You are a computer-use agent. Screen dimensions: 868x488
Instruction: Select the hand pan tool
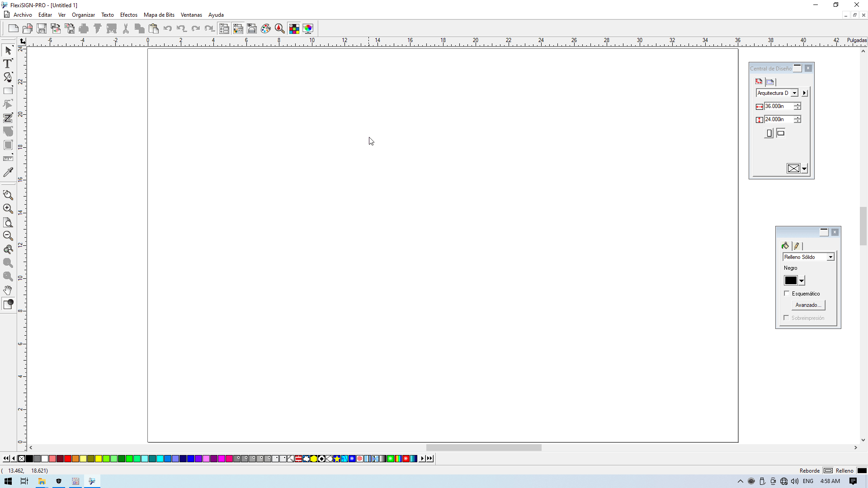(x=8, y=290)
